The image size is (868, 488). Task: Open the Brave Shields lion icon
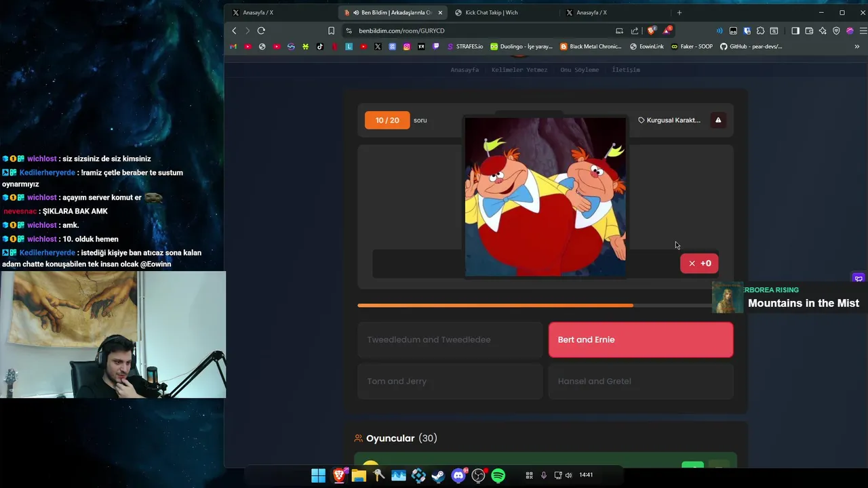tap(651, 30)
